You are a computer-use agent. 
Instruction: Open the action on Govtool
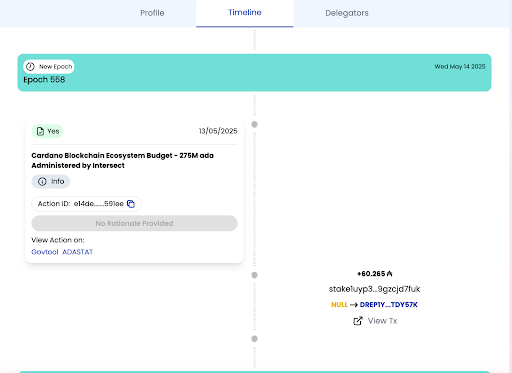tap(45, 252)
